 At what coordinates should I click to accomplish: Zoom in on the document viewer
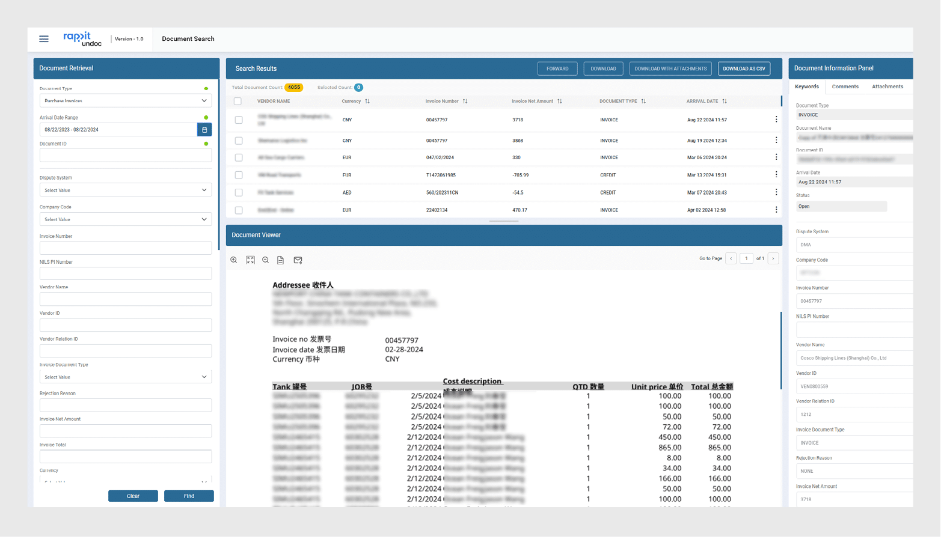point(234,260)
